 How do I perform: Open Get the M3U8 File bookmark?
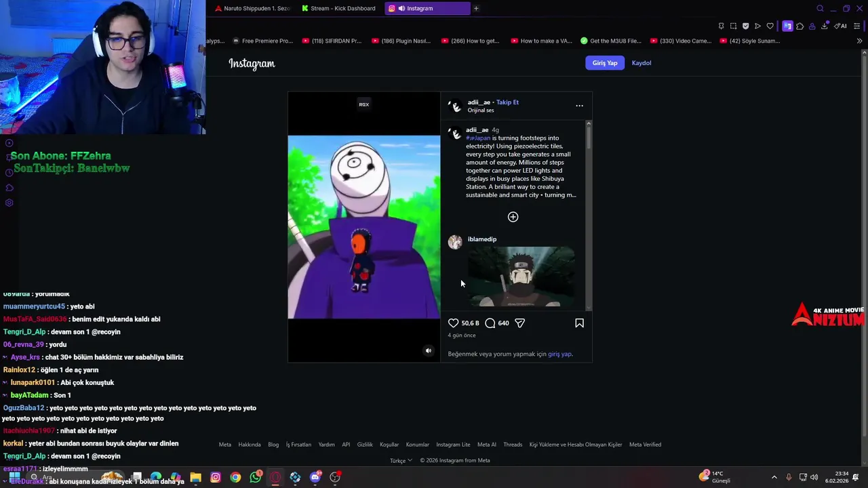pyautogui.click(x=611, y=41)
